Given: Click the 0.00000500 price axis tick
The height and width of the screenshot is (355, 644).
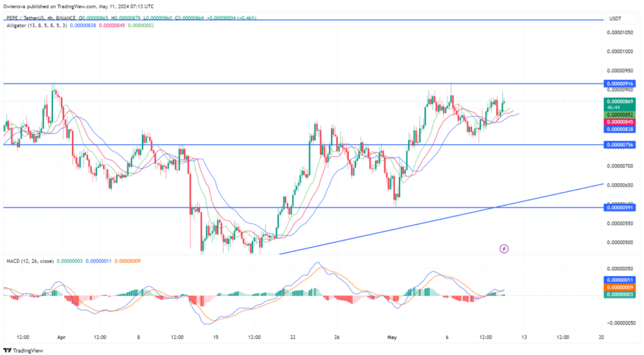Looking at the screenshot, I should 620,242.
